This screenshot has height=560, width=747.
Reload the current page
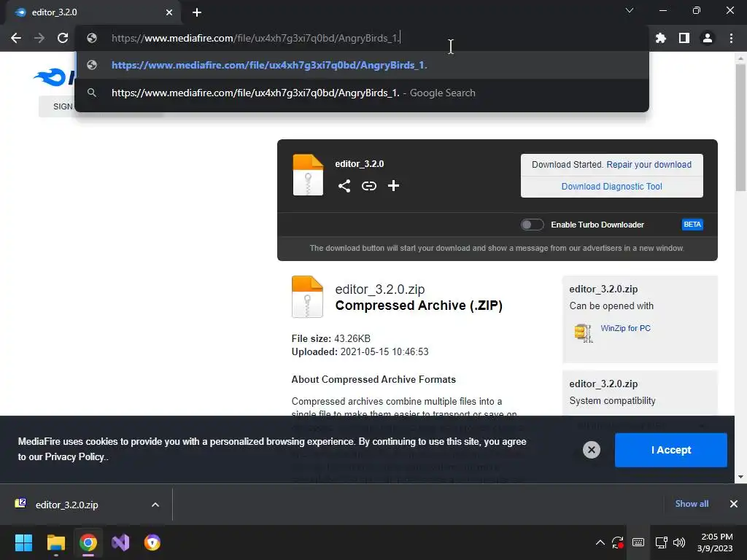coord(63,38)
